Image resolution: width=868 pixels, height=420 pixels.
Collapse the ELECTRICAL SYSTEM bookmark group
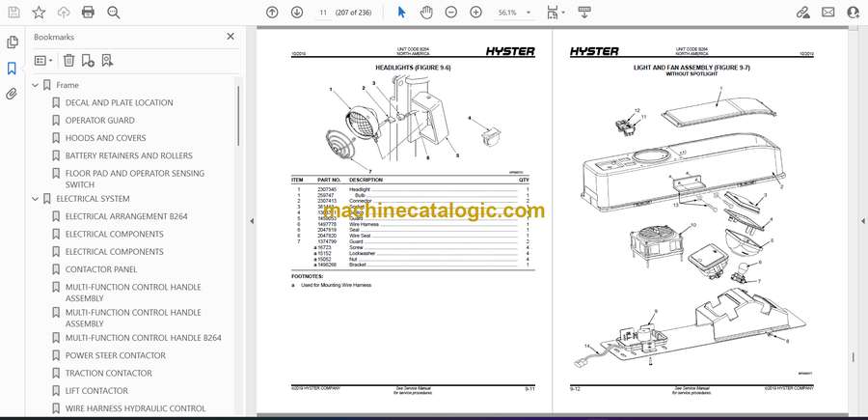pos(36,199)
